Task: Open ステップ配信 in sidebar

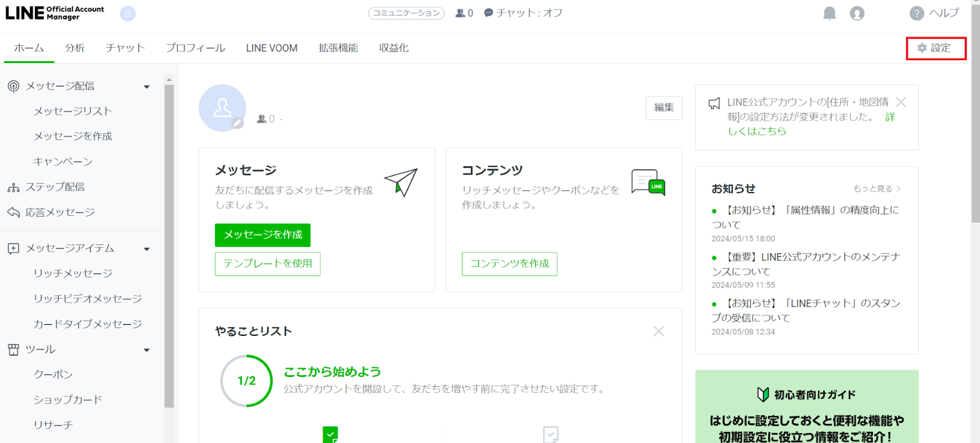Action: point(55,187)
